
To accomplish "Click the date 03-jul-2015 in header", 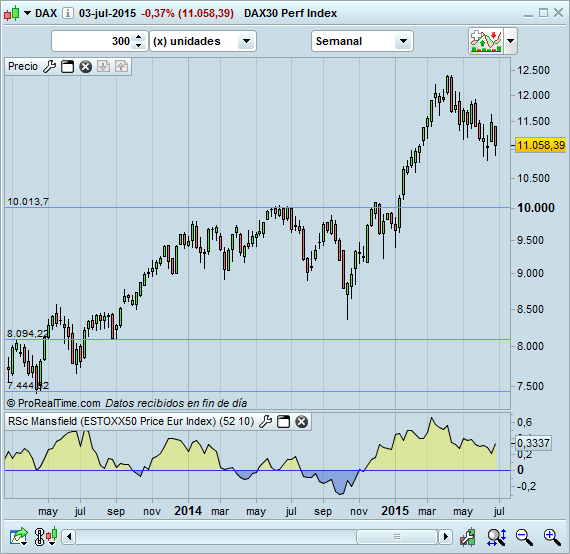I will (107, 13).
